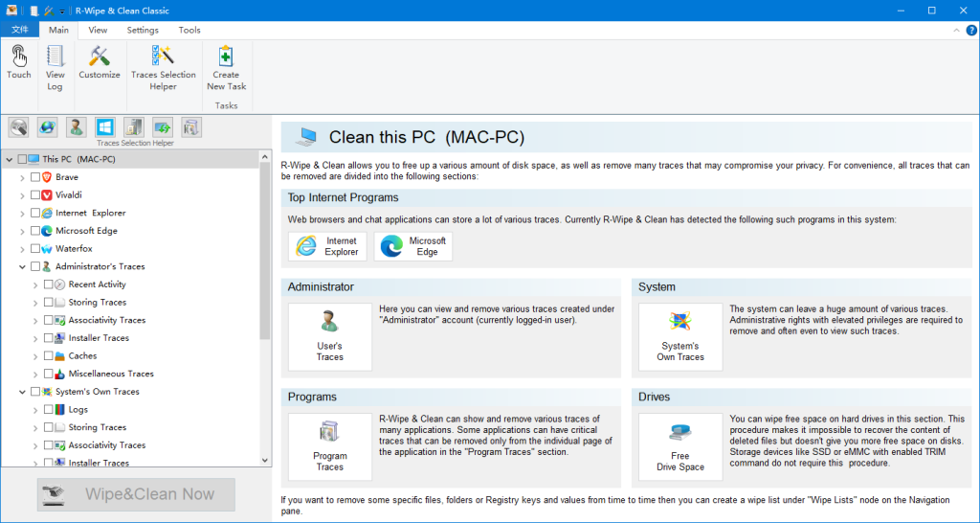Click the navigation tree scrollbar thumb

pos(265,250)
